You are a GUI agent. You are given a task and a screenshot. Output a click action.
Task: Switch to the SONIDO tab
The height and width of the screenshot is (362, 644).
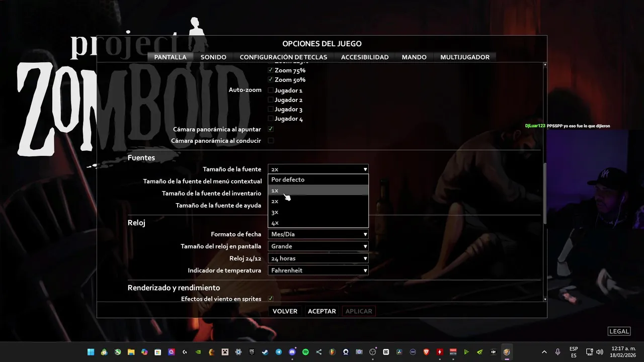coord(213,57)
